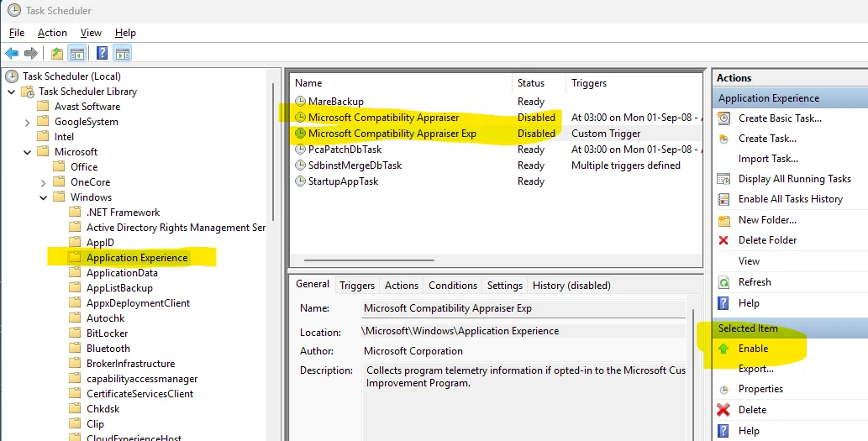868x441 pixels.
Task: Open the View submenu in Actions pane
Action: pos(749,261)
